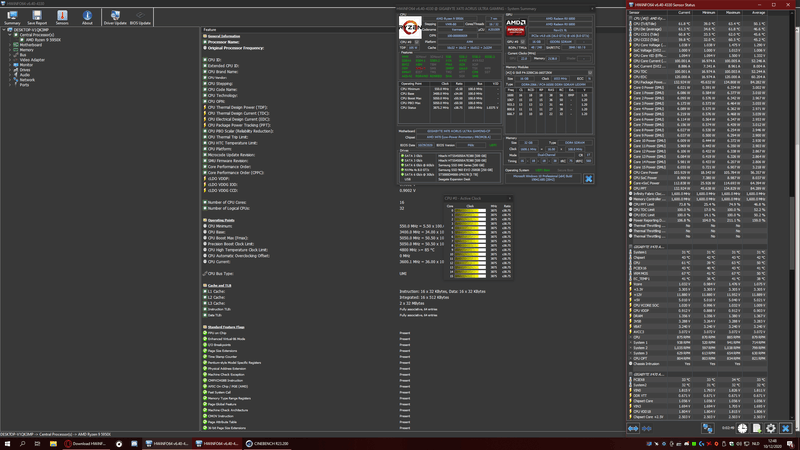
Task: Click the log file document icon
Action: tap(757, 429)
